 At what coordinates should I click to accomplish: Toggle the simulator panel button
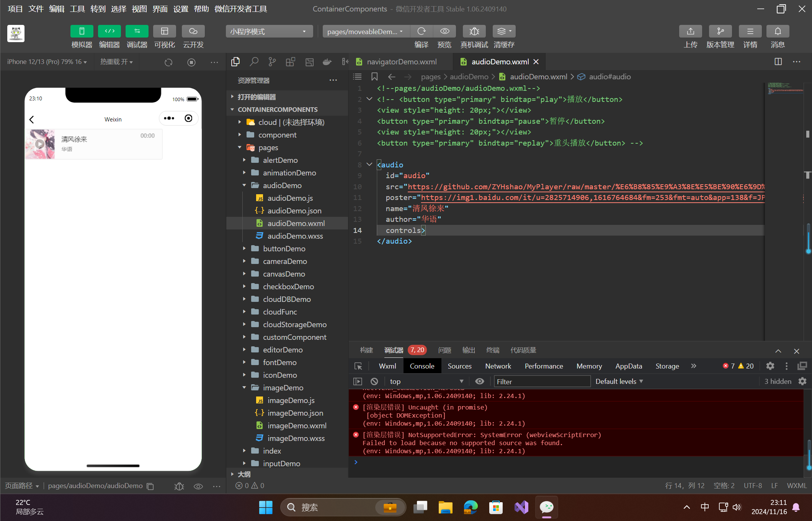(82, 31)
